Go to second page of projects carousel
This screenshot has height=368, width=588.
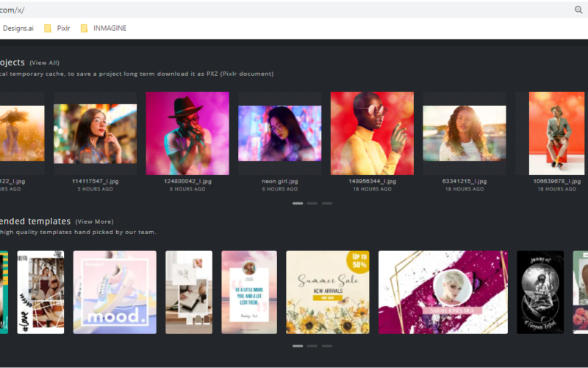point(312,203)
